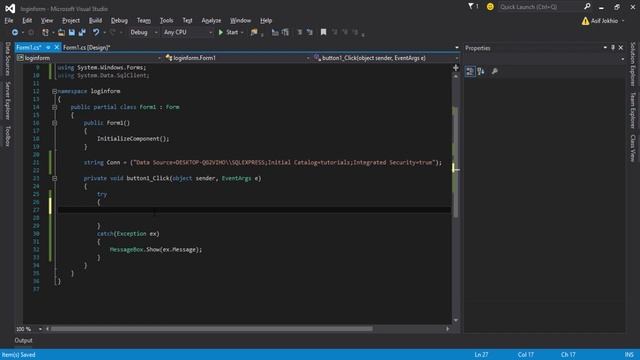Open the Window menu
This screenshot has width=640, height=360.
point(240,20)
